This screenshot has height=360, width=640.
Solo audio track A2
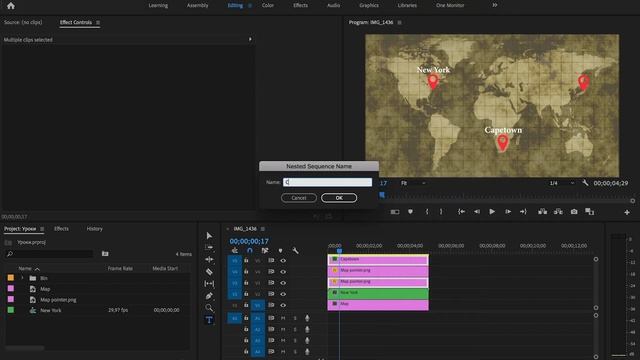pos(295,329)
